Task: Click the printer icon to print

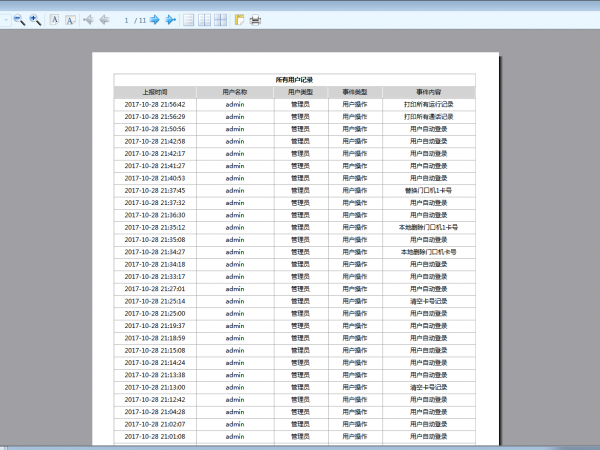Action: click(255, 20)
